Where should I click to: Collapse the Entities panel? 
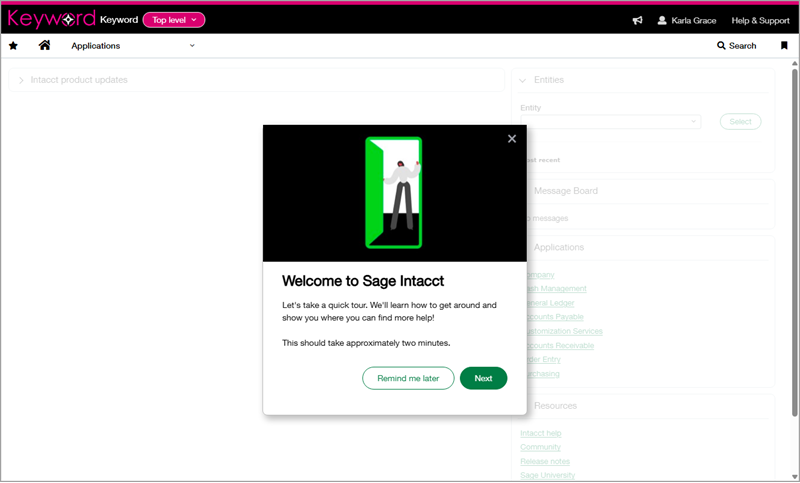pos(522,80)
